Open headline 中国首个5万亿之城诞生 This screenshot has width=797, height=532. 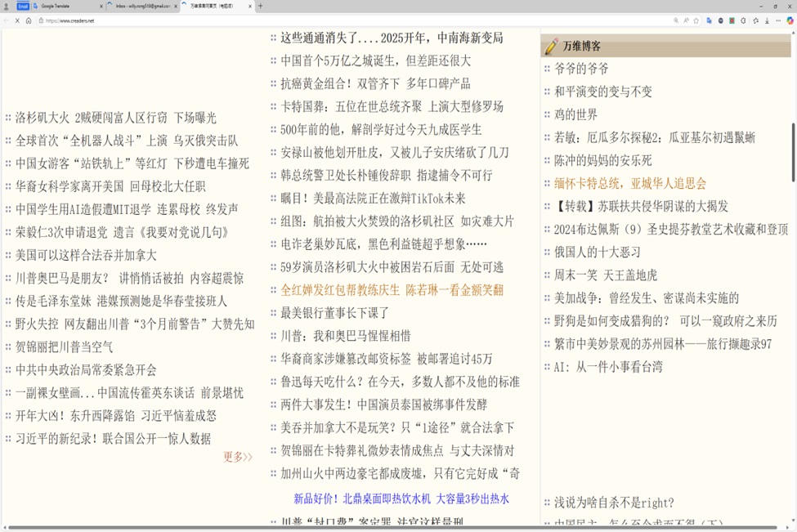(376, 61)
